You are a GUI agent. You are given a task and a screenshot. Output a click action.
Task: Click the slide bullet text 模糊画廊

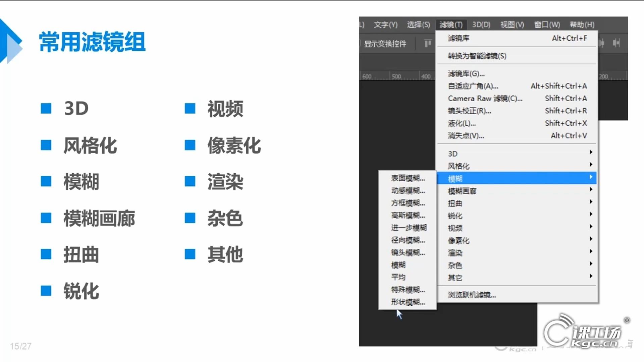tap(99, 219)
